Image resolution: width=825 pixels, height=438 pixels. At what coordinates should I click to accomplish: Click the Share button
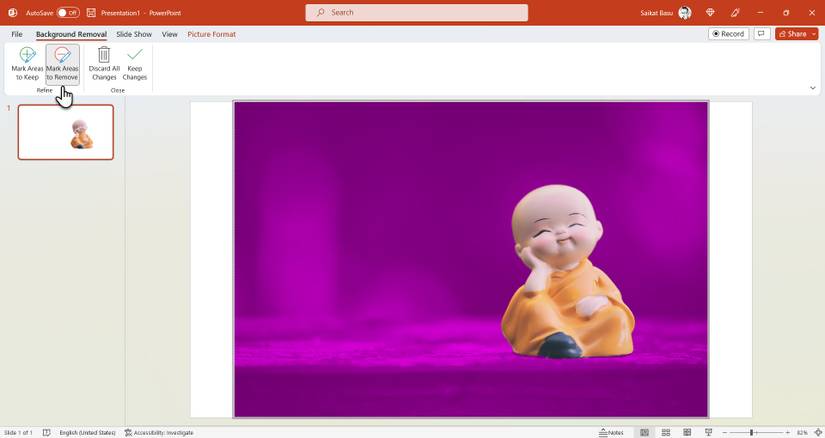[792, 34]
